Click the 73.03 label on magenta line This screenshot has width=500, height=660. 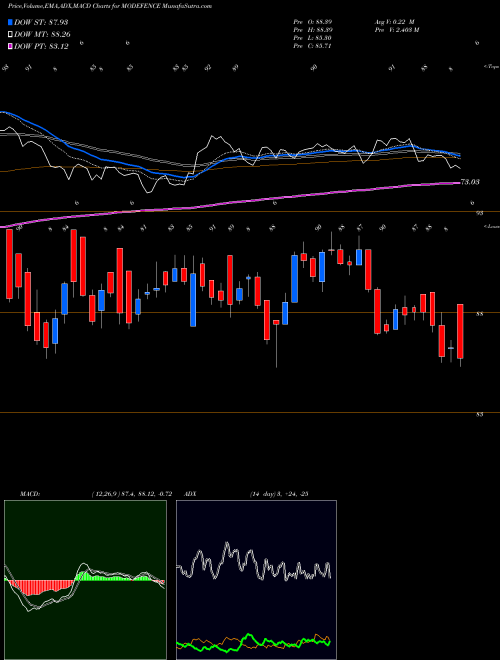pyautogui.click(x=471, y=182)
